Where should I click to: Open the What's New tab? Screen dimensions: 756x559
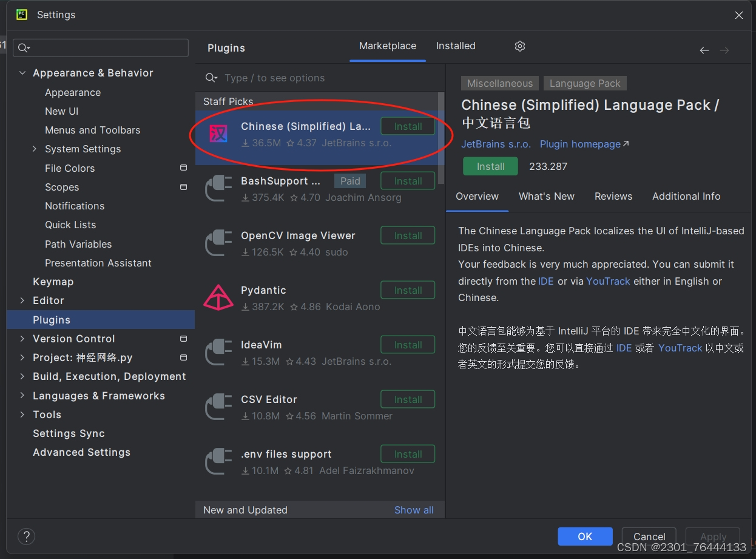(547, 197)
